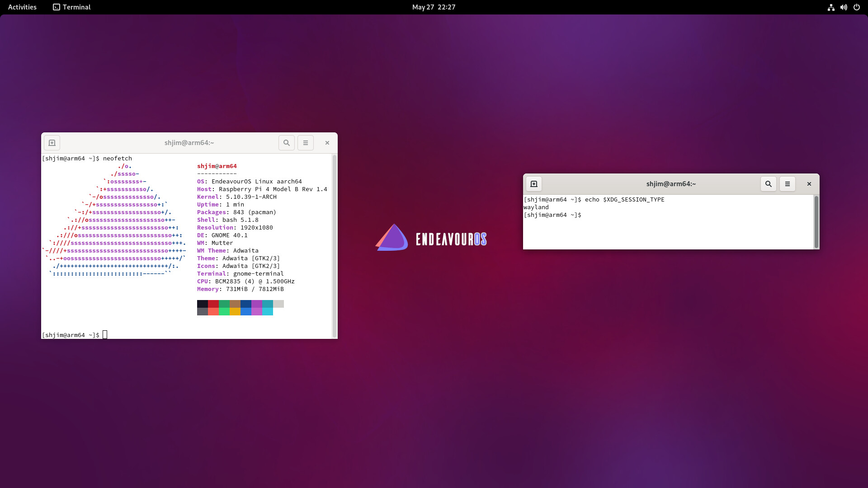
Task: Click the 'Kernel: 5.10.39-1-ARCH' line
Action: click(x=237, y=197)
